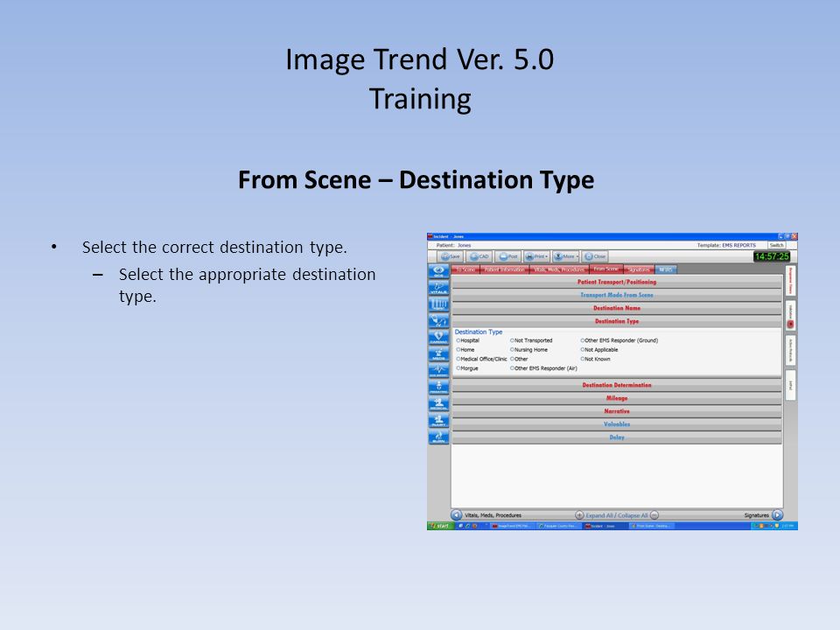
Task: Click the Save toolbar button
Action: [451, 256]
